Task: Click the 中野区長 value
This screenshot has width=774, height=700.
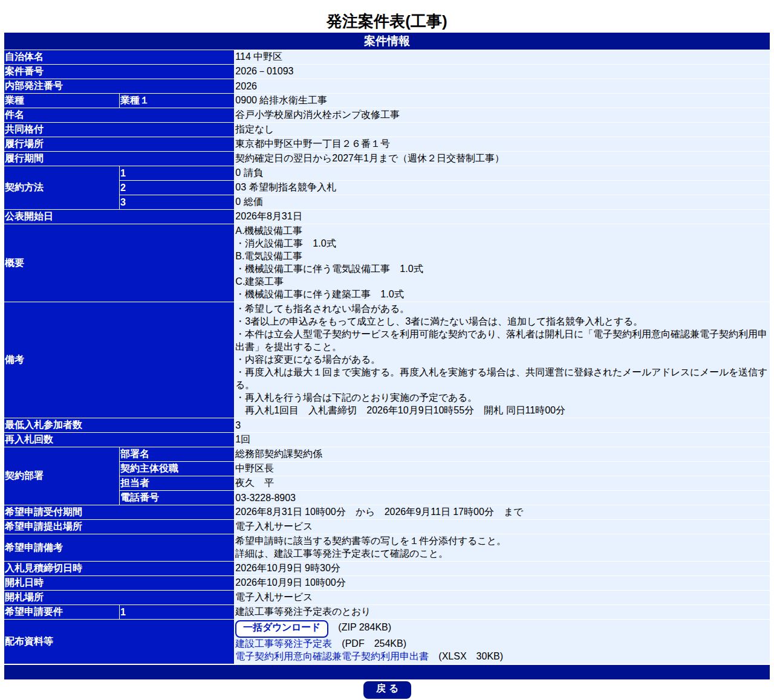Action: click(255, 468)
